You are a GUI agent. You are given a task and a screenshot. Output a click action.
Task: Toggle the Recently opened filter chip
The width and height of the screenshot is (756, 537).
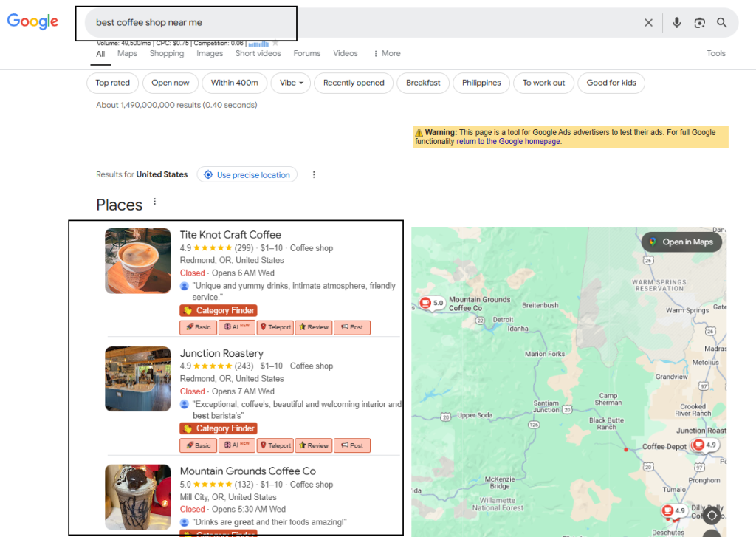354,83
